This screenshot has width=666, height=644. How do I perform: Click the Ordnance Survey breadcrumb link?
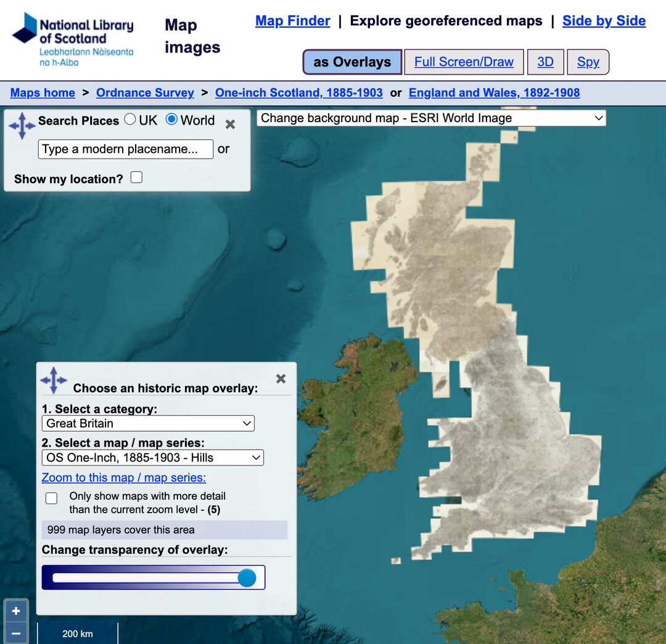(x=146, y=93)
